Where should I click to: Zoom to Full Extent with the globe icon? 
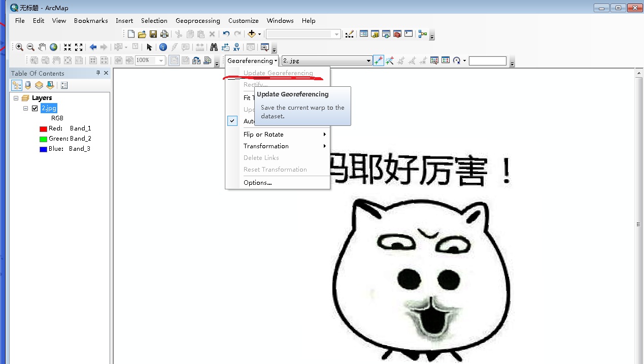pos(53,47)
